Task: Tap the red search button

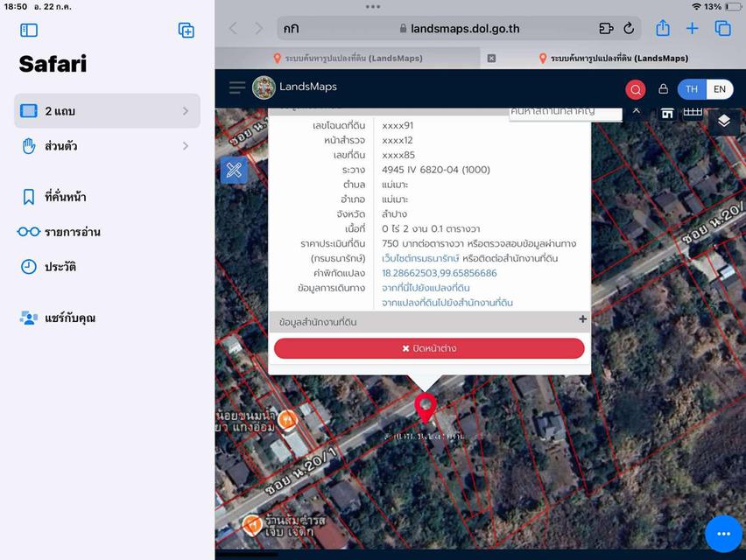Action: pos(635,89)
